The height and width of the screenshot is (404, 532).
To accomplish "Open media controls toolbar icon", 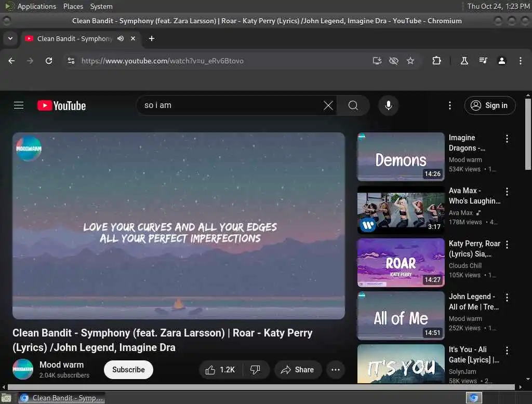I will (x=483, y=61).
